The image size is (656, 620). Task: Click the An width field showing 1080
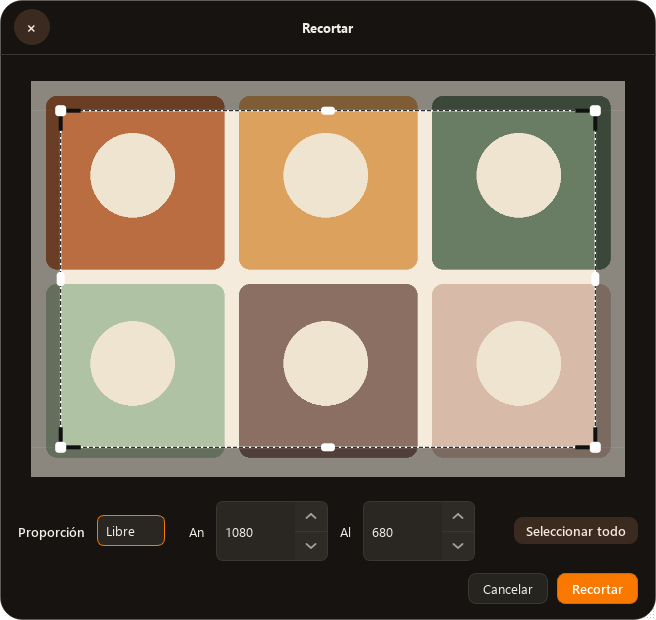point(256,531)
